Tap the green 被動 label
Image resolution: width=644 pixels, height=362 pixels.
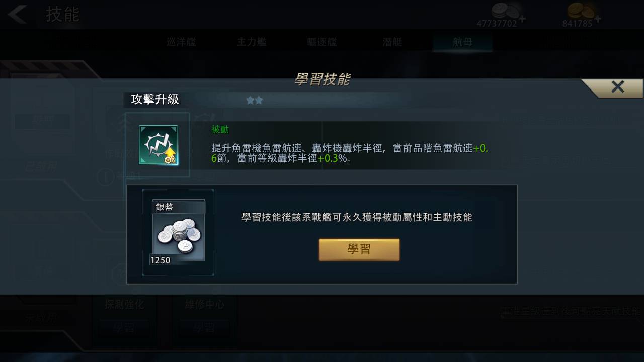pos(220,130)
